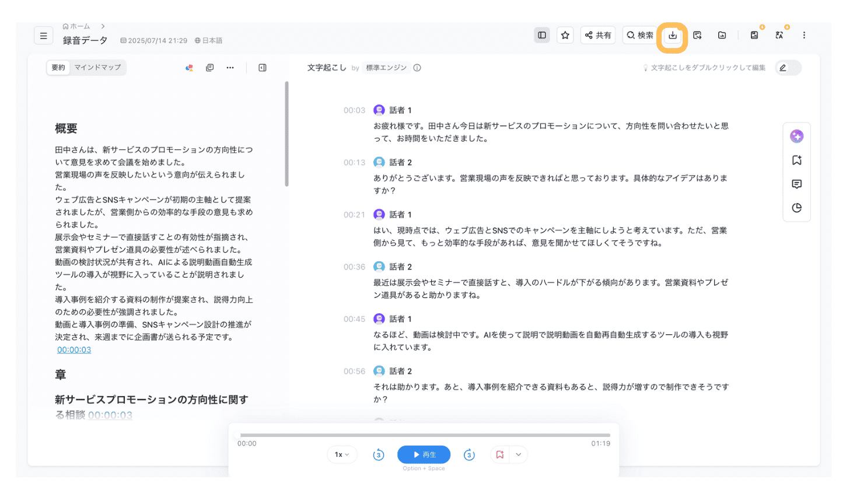
Task: Click the 話者 1 avatar at 00:03
Action: (379, 110)
